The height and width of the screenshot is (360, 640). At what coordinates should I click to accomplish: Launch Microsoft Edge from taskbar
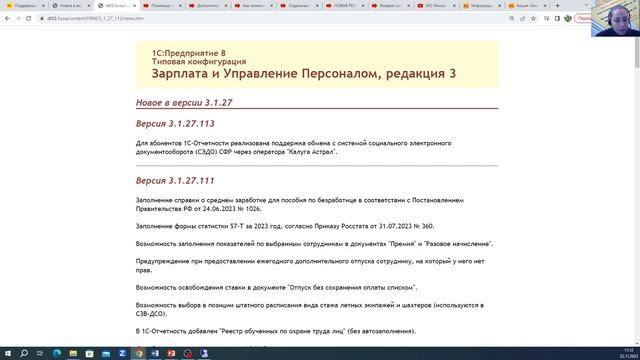point(57,353)
